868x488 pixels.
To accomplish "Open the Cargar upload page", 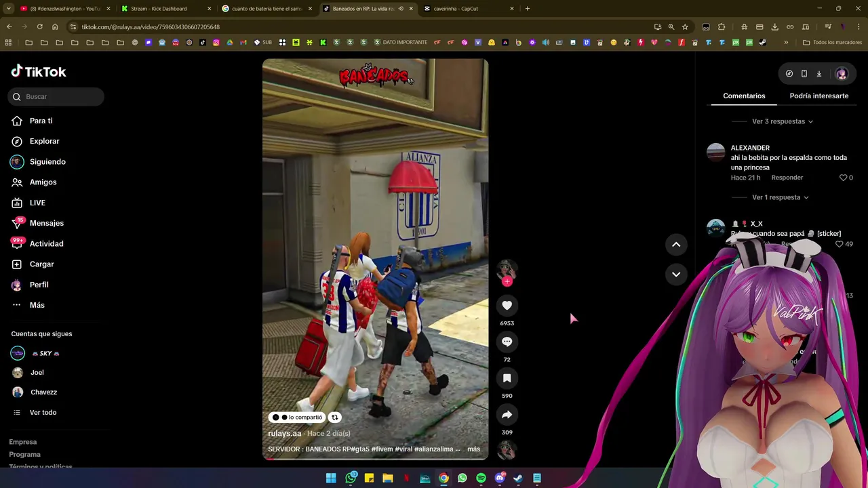I will click(x=41, y=264).
